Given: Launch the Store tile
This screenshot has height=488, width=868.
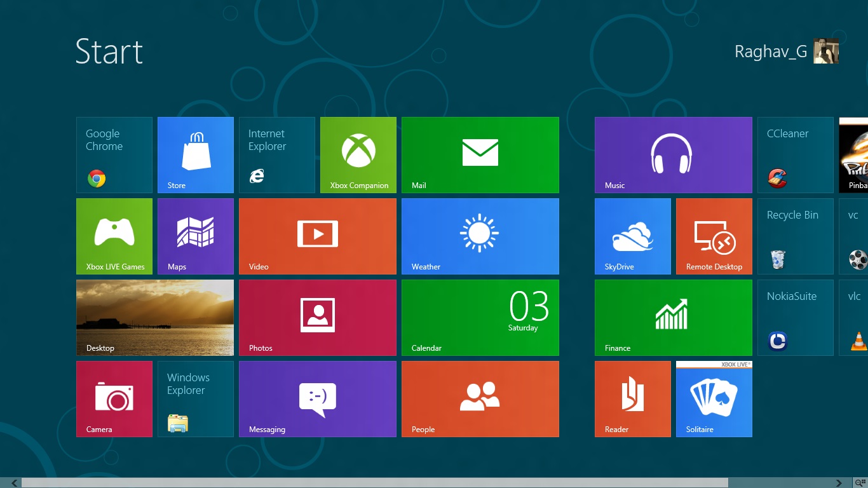Looking at the screenshot, I should pos(196,155).
